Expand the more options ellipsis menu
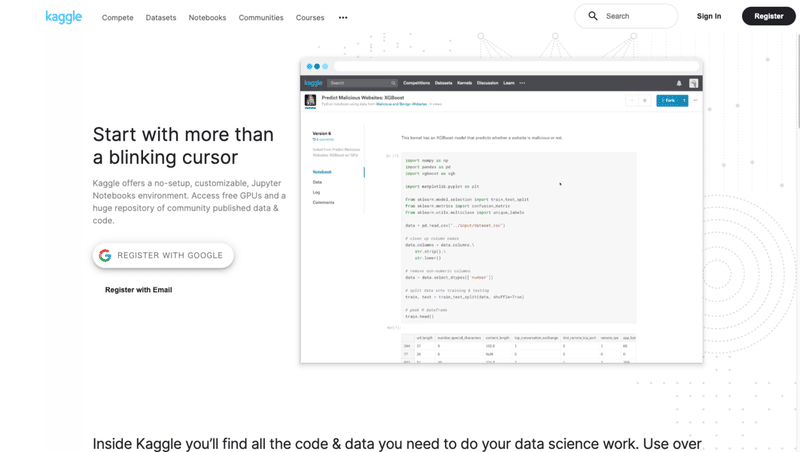The image size is (800, 452). click(343, 17)
